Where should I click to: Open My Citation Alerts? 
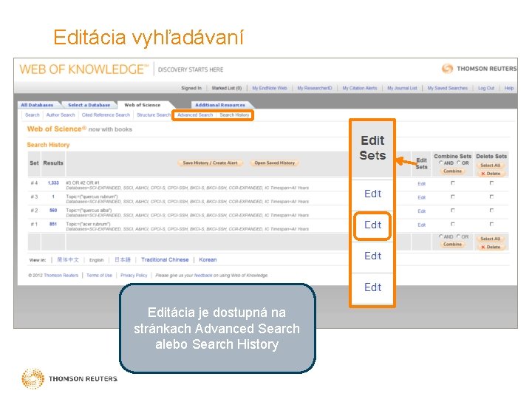[x=360, y=88]
